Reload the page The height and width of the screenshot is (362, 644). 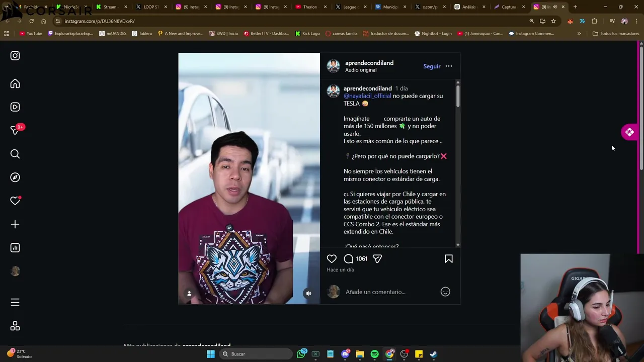31,21
